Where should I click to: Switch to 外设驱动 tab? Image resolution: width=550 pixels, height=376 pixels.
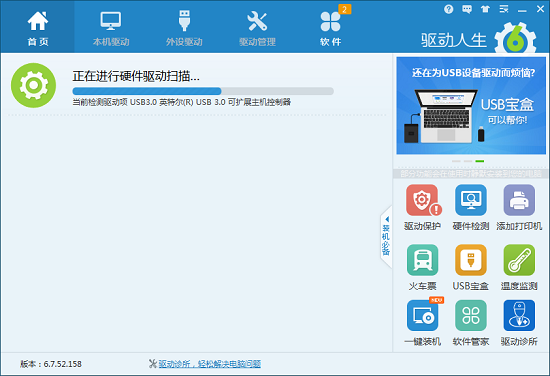pyautogui.click(x=184, y=27)
